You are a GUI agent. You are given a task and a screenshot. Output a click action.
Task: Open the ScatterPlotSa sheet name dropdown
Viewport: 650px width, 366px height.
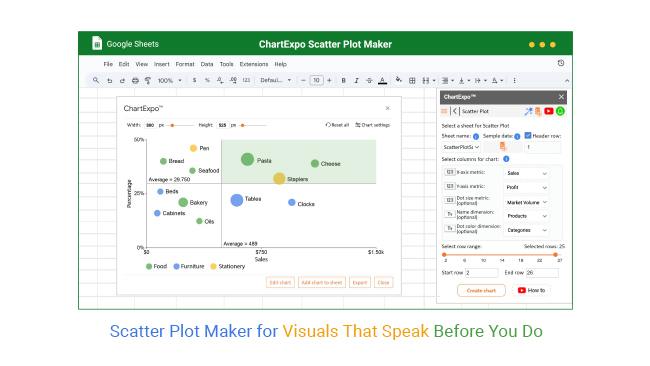461,147
